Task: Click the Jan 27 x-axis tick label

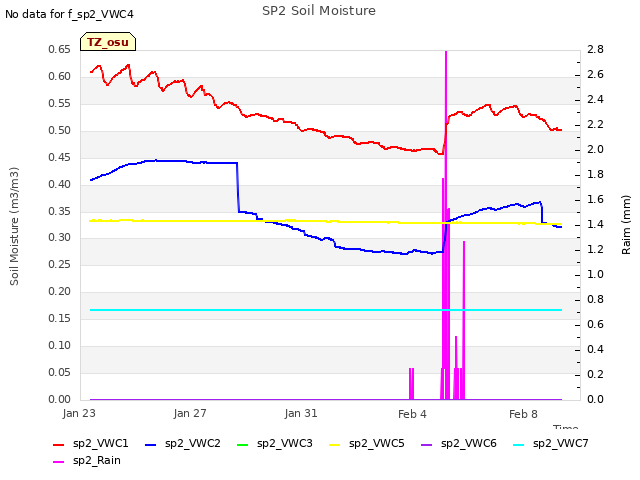Action: click(x=190, y=413)
